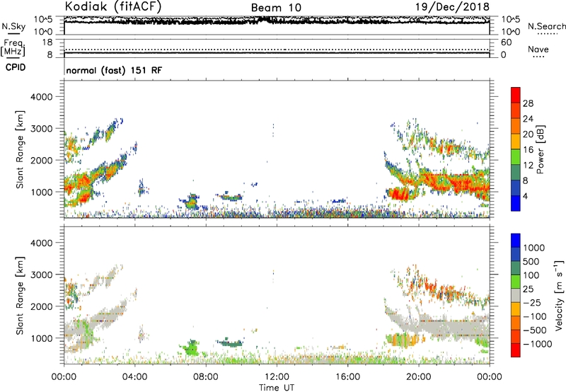Screen dimensions: 566x392
Task: Click the 4000 tick on power panel
Action: pos(41,97)
